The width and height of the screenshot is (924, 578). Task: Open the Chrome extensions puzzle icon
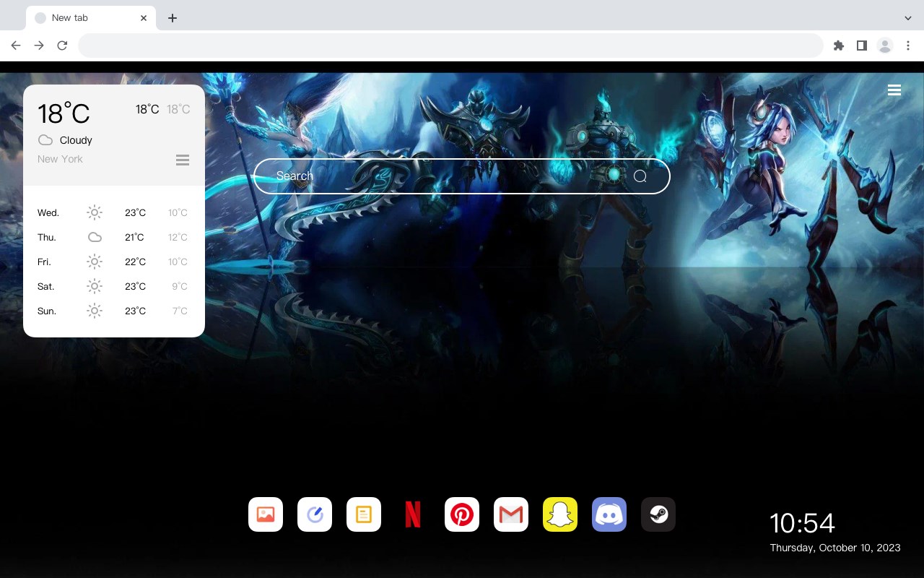pos(838,46)
